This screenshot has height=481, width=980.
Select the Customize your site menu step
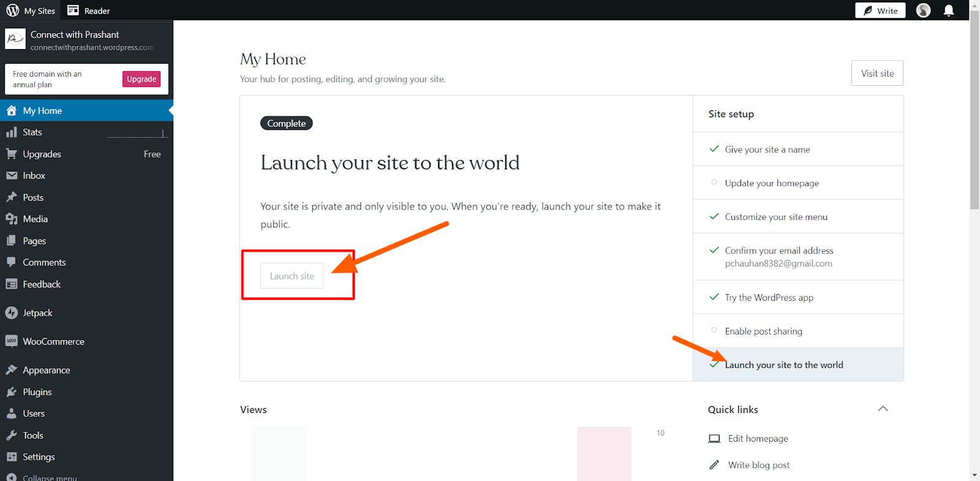tap(798, 216)
